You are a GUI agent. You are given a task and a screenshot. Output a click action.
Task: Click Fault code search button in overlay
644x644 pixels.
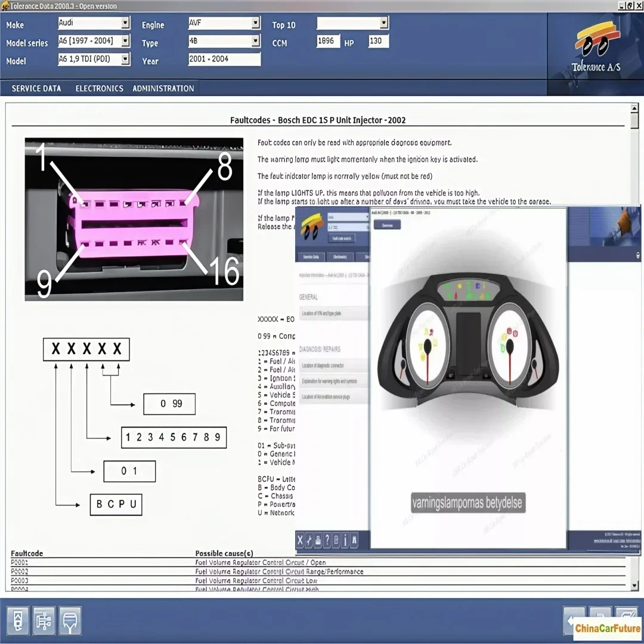342,238
